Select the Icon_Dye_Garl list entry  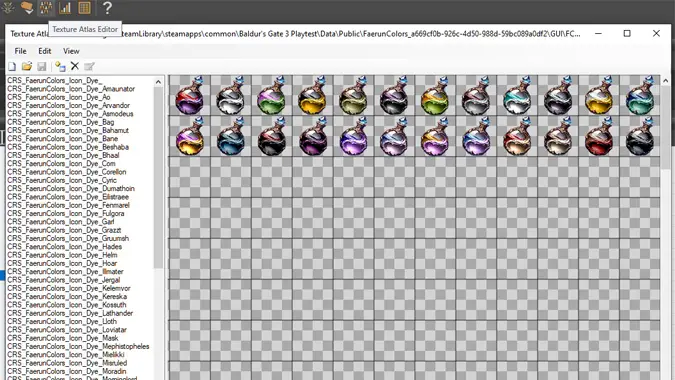click(x=61, y=222)
